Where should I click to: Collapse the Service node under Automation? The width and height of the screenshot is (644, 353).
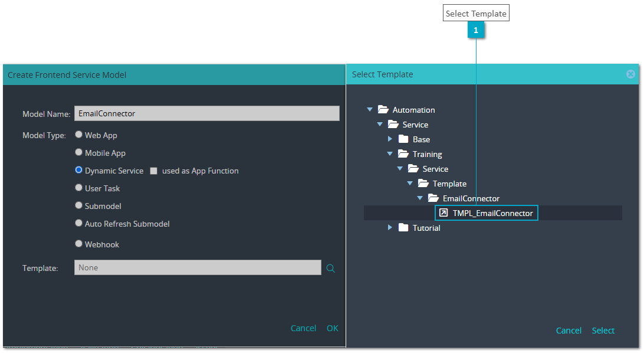tap(380, 124)
